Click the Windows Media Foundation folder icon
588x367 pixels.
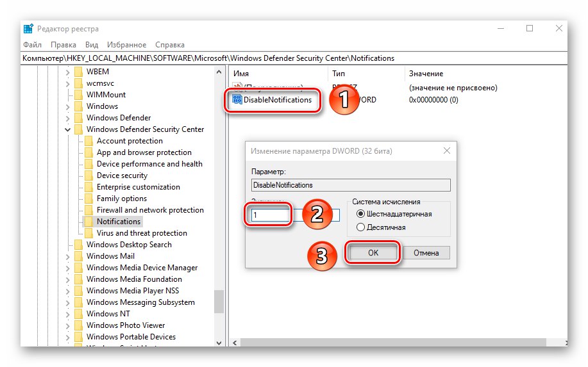click(x=78, y=279)
